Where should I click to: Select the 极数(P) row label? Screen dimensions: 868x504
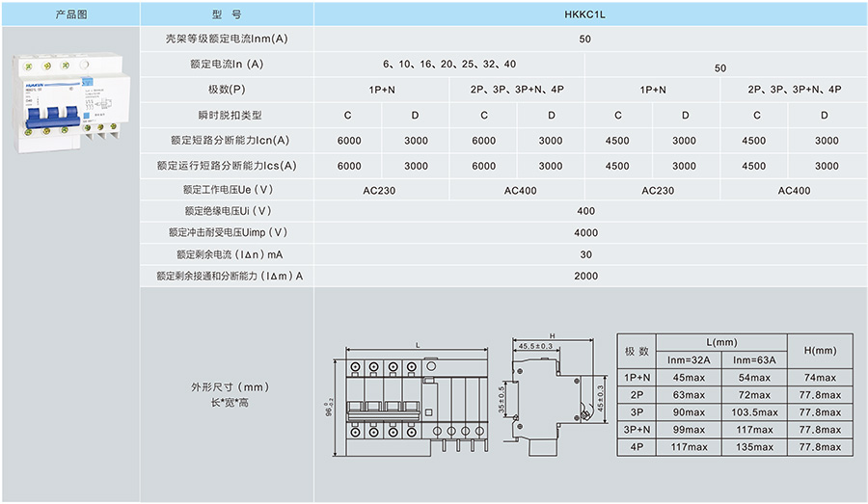point(227,89)
